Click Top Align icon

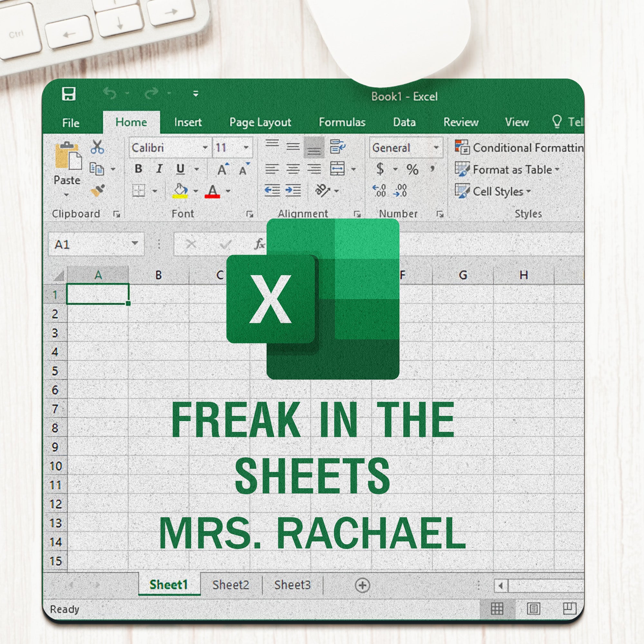coord(272,144)
